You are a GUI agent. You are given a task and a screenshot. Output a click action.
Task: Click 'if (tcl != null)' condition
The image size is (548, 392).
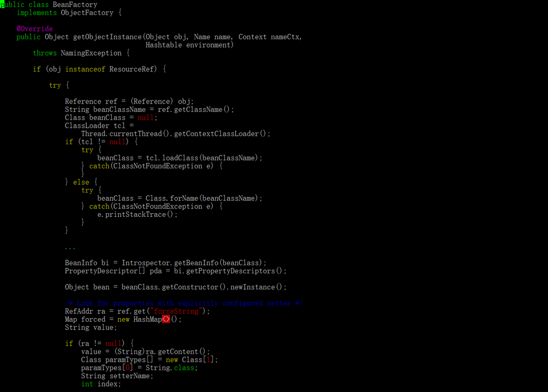pyautogui.click(x=96, y=142)
